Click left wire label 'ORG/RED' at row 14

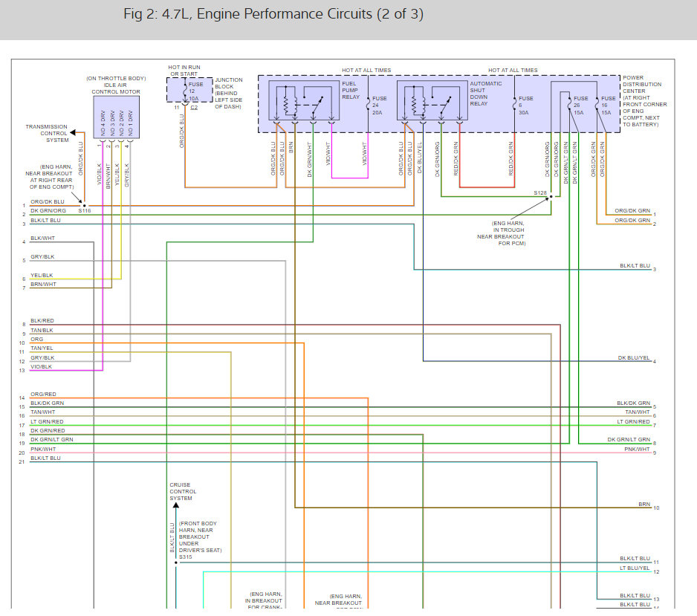(x=43, y=395)
